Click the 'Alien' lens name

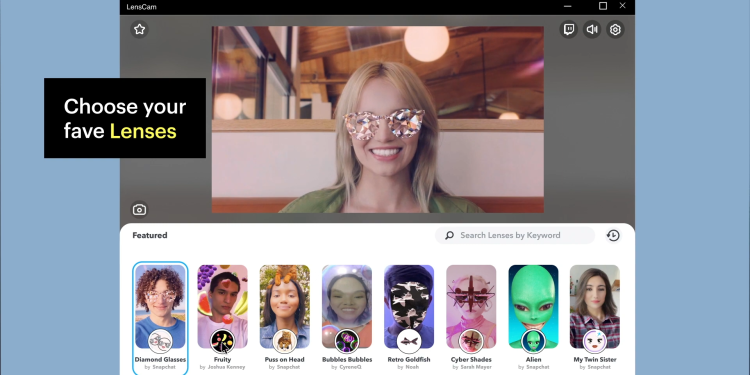tap(533, 359)
